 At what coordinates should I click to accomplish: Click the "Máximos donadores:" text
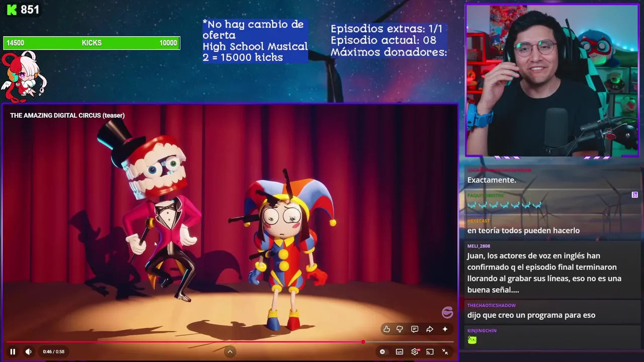[389, 52]
